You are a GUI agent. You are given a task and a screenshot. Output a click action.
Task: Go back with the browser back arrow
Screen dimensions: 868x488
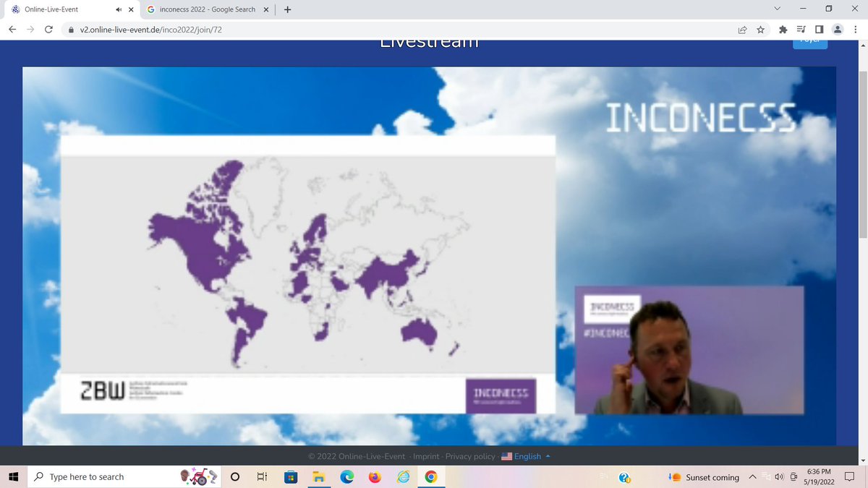(12, 30)
